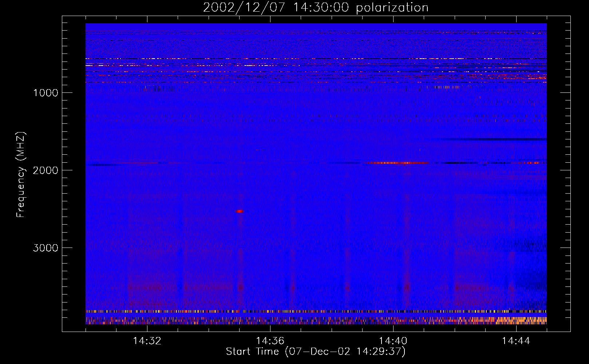Click the bright red burst near 2500 MHz

pyautogui.click(x=240, y=211)
